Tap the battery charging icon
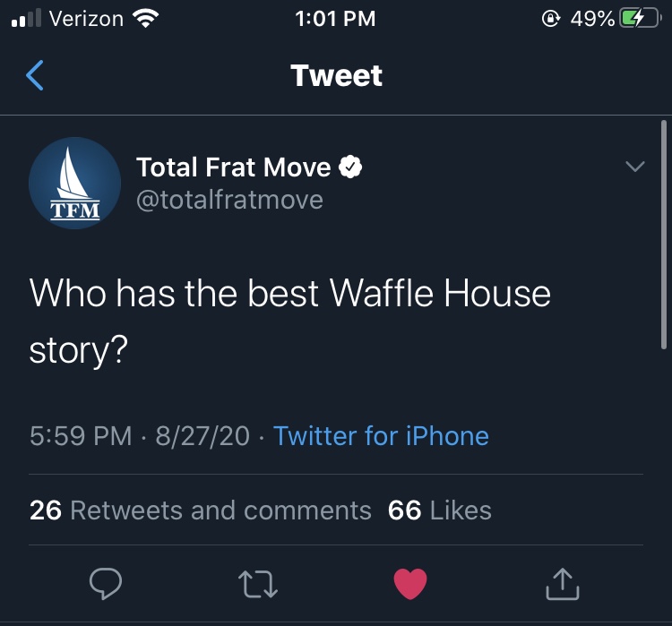 coord(640,19)
